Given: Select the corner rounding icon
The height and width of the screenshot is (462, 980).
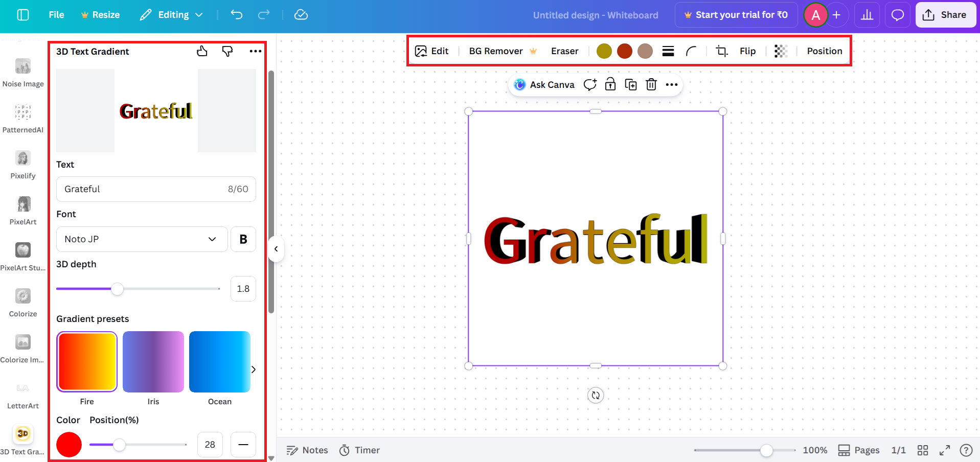Looking at the screenshot, I should (692, 51).
